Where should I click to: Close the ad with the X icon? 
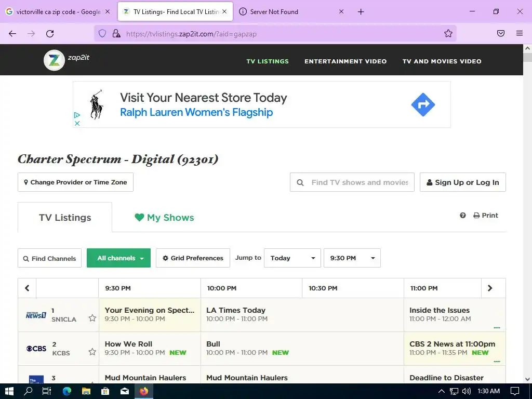77,123
